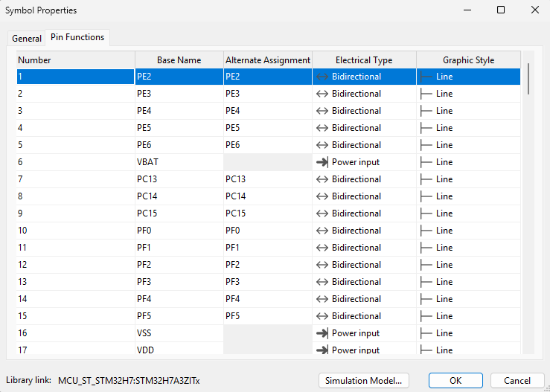Switch to the General tab
The width and height of the screenshot is (550, 392).
(27, 38)
